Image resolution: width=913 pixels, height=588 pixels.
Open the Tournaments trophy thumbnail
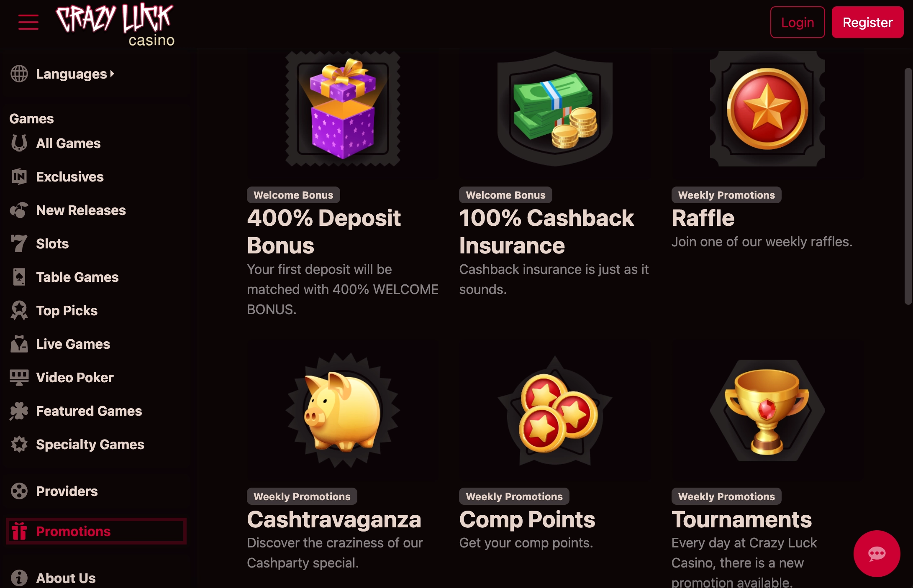tap(767, 410)
